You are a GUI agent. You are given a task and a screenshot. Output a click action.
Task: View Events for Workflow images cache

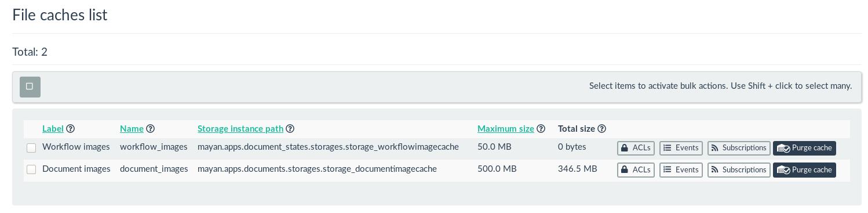pos(681,148)
